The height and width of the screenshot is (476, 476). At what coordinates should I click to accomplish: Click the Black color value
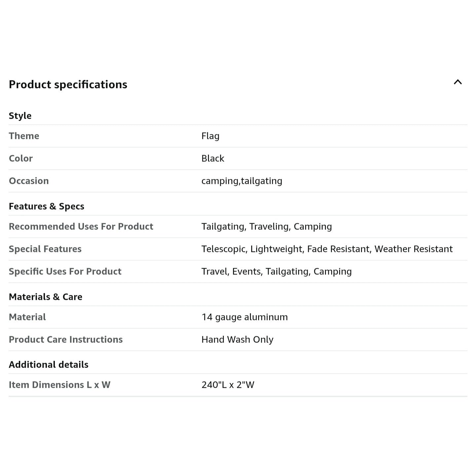213,158
